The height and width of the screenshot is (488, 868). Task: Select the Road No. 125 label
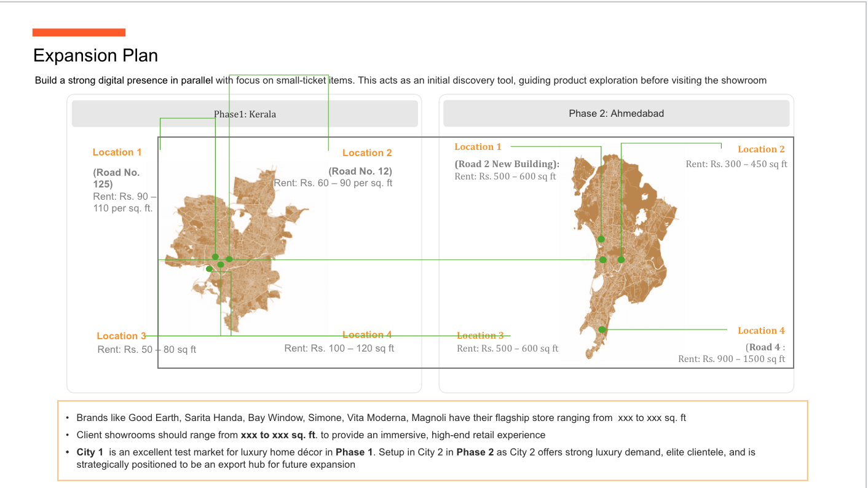pyautogui.click(x=117, y=178)
